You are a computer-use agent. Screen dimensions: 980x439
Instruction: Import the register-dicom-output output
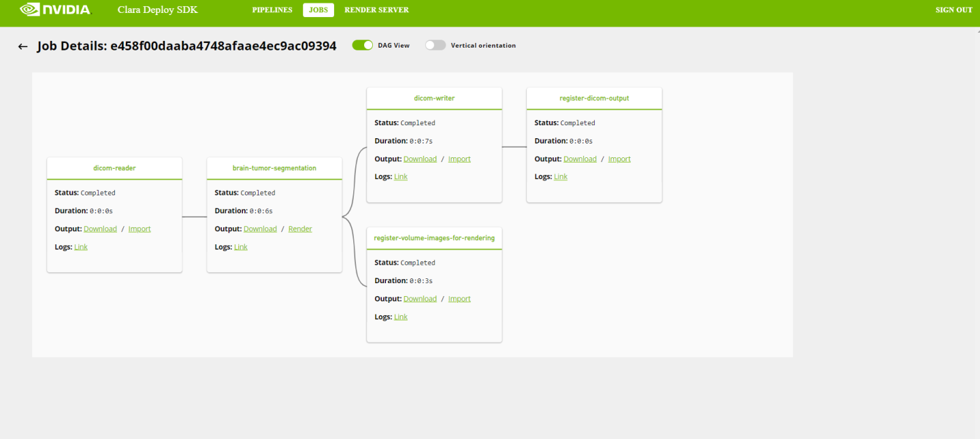619,159
